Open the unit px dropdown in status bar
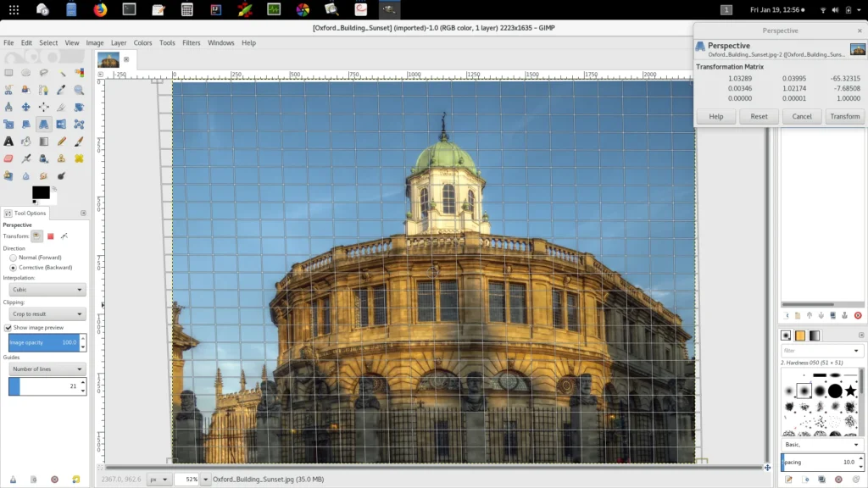Viewport: 868px width, 488px height. [x=159, y=480]
